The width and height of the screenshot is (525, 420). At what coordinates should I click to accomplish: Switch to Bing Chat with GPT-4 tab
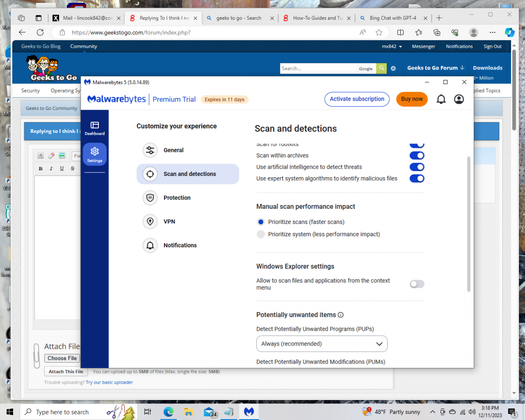tap(393, 18)
